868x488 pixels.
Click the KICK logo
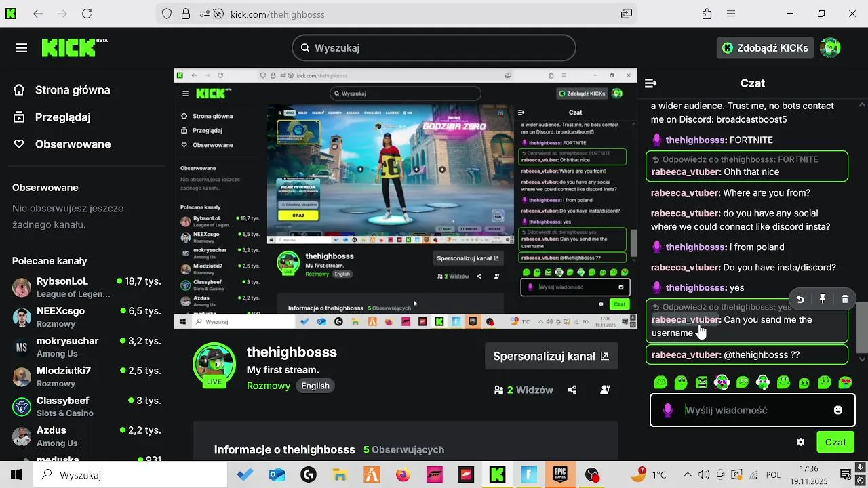coord(74,47)
